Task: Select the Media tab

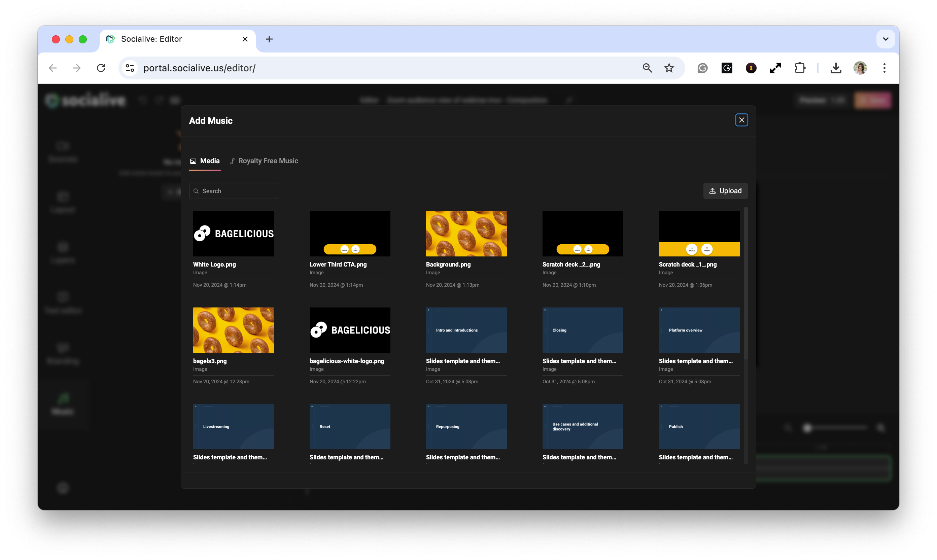Action: click(x=205, y=161)
